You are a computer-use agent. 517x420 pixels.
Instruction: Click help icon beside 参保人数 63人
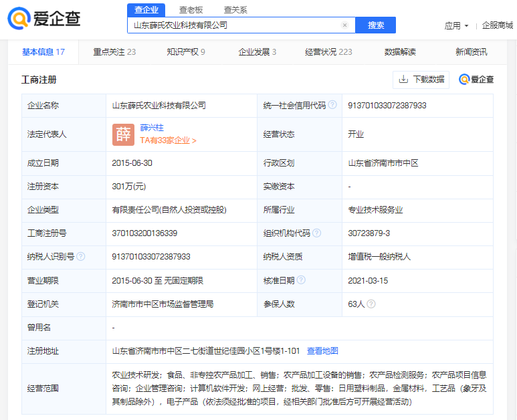371,304
